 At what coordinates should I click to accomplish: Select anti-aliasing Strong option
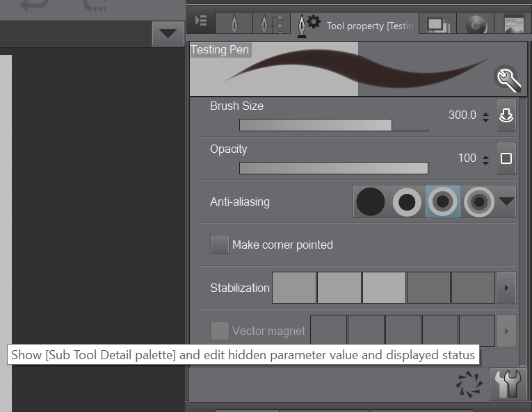(x=479, y=201)
